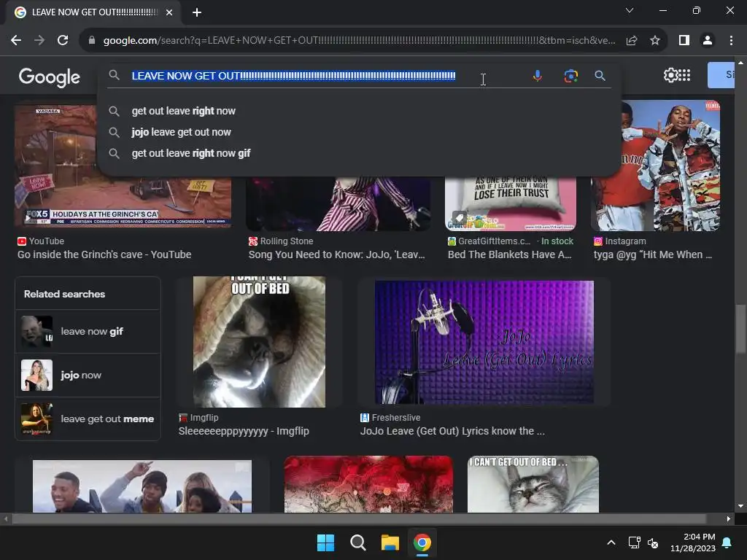Click the Google logo
This screenshot has width=747, height=560.
[x=50, y=77]
